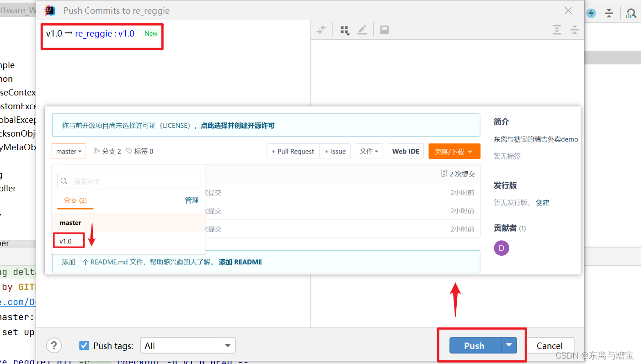Screen dimensions: 641x364
Task: Click the re_reggie remote link
Action: tap(93, 33)
